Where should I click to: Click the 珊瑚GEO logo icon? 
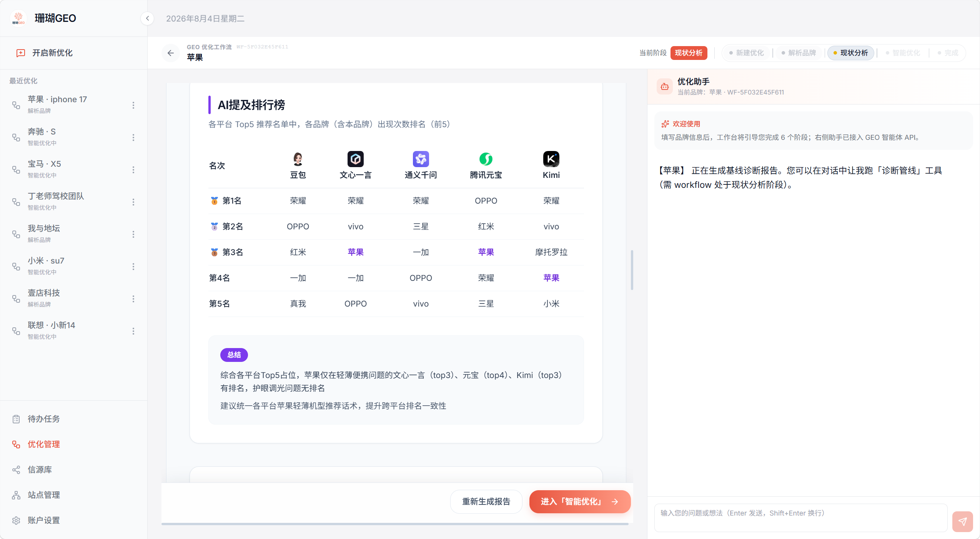click(18, 18)
